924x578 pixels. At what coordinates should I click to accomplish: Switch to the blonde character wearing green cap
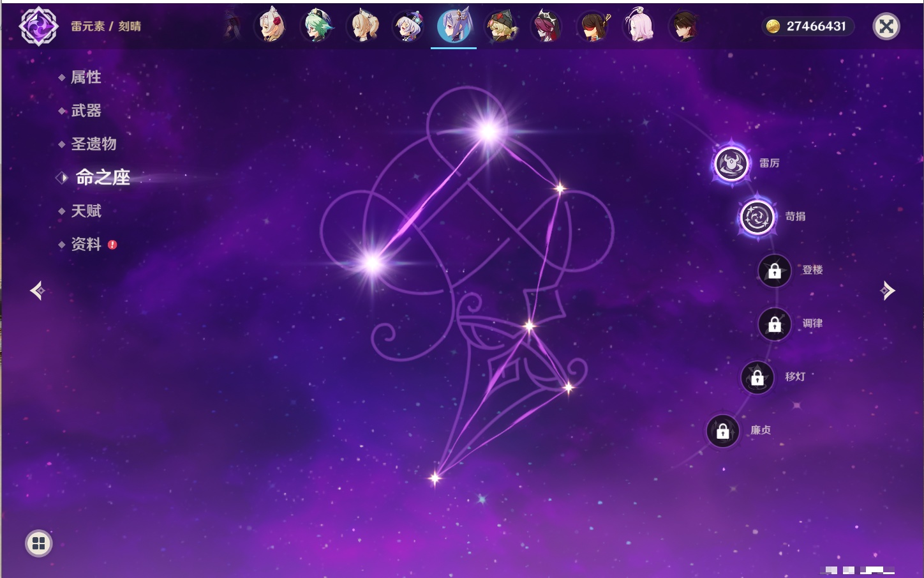(x=500, y=26)
